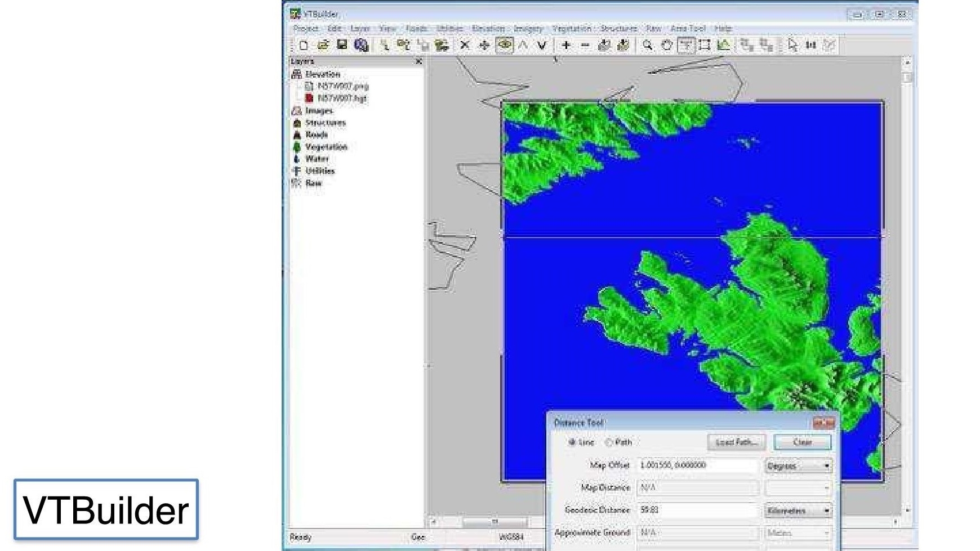The width and height of the screenshot is (980, 551).
Task: Select the highlighted Distance tool icon
Action: (x=685, y=45)
